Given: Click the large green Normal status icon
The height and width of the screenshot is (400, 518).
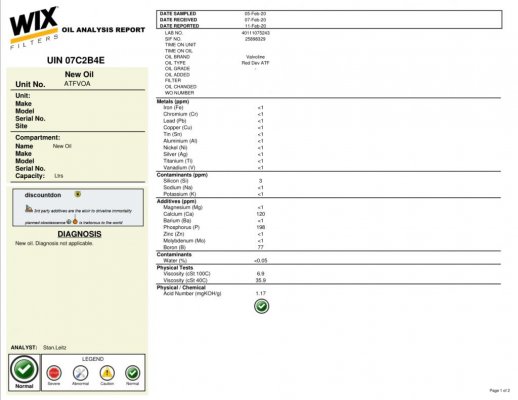Looking at the screenshot, I should click(x=24, y=369).
